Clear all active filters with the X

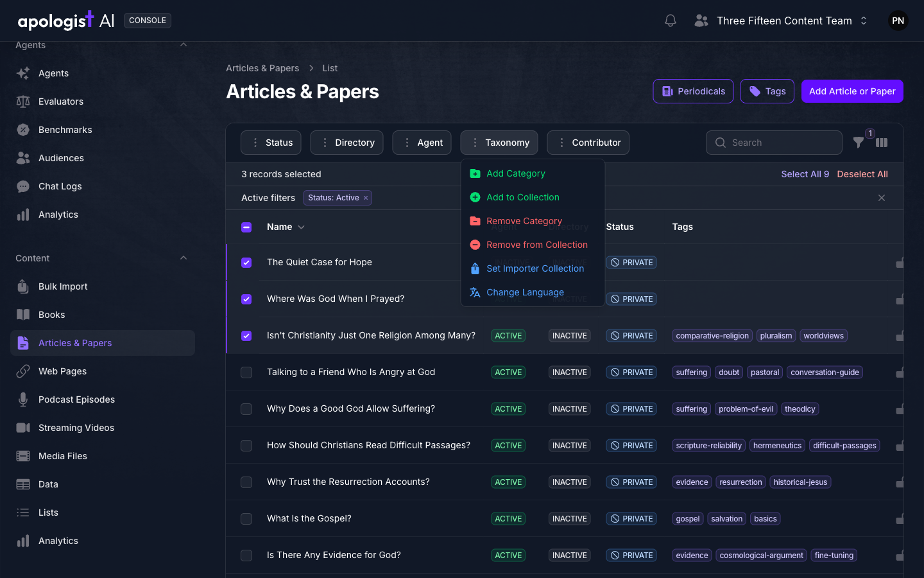(x=882, y=198)
